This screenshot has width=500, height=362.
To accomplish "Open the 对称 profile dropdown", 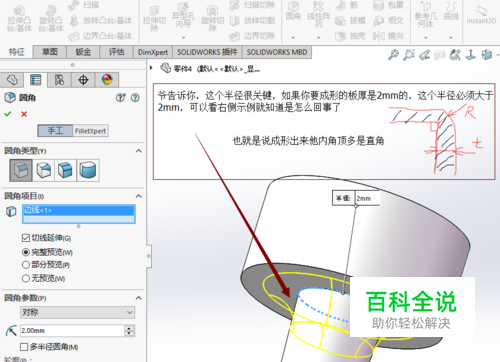I will pyautogui.click(x=77, y=312).
